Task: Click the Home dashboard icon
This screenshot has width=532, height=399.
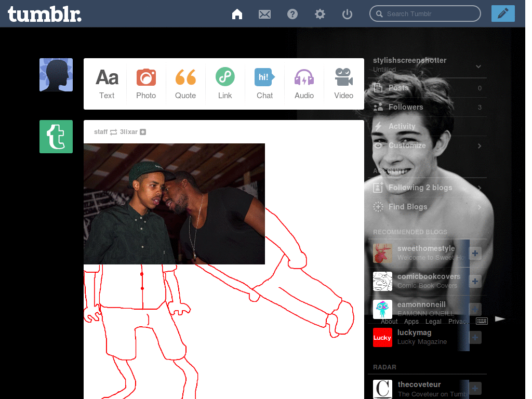Action: click(x=237, y=14)
